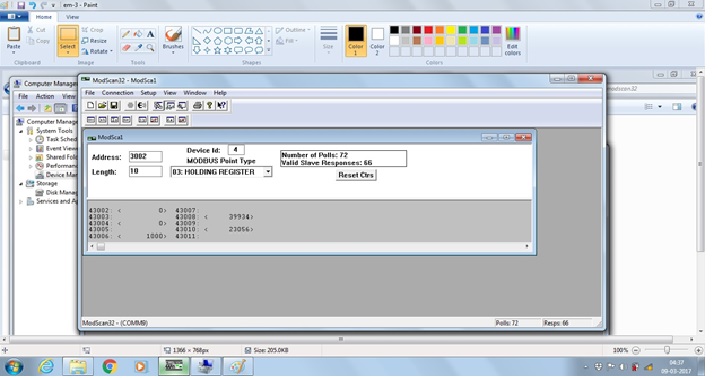
Task: Click the Forward arrow in Computer Management toolbar
Action: point(32,108)
